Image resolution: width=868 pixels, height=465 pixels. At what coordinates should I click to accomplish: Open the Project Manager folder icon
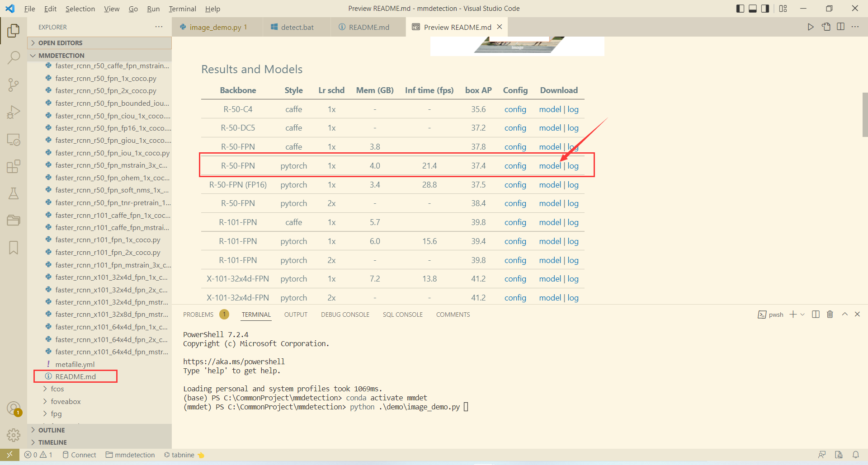click(x=14, y=221)
